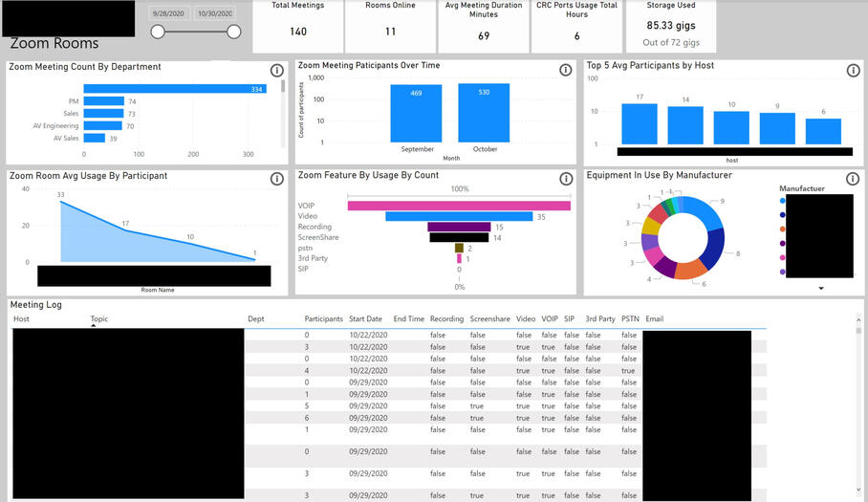868x502 pixels.
Task: Select the Avg Meeting Duration 69 value
Action: point(484,36)
